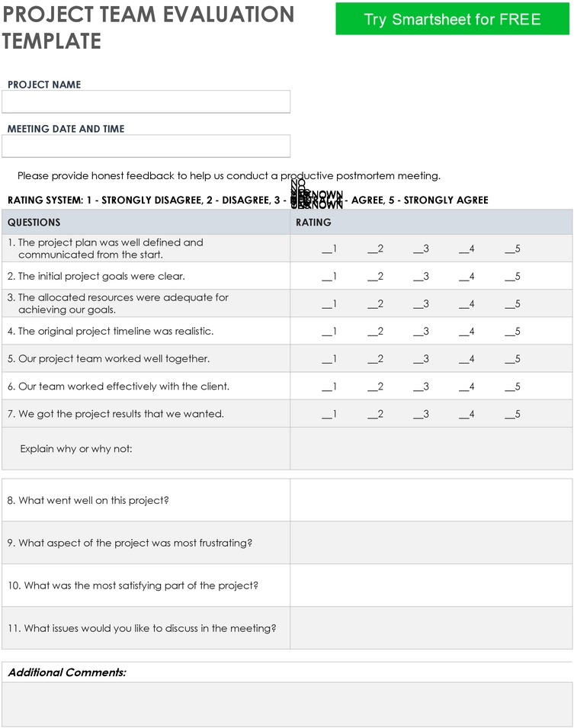Viewport: 574px width, 728px height.
Task: Choose rating 1 for worked with client
Action: point(329,386)
